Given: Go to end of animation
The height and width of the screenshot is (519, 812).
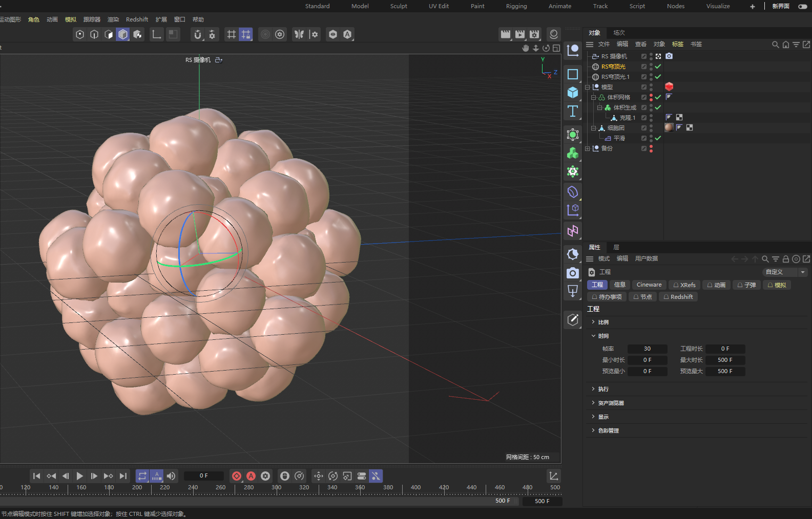Looking at the screenshot, I should tap(123, 476).
